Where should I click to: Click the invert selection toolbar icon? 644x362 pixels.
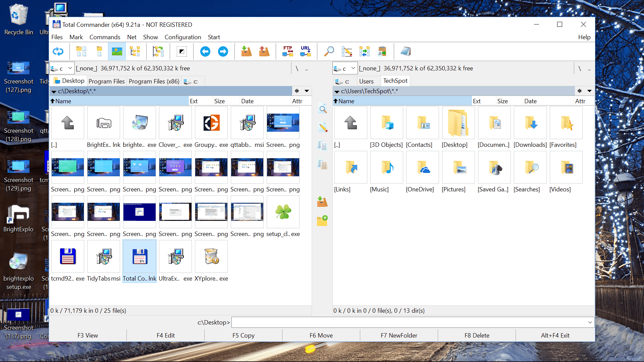click(x=181, y=52)
